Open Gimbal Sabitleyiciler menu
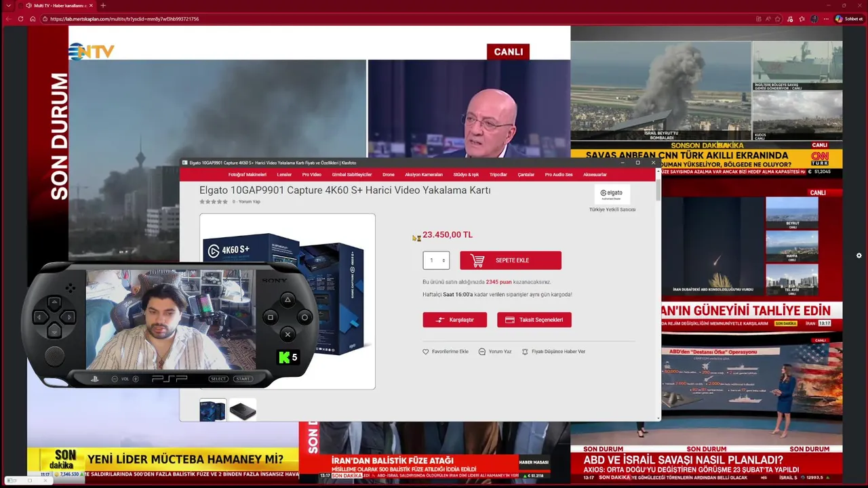This screenshot has height=488, width=868. click(x=352, y=175)
